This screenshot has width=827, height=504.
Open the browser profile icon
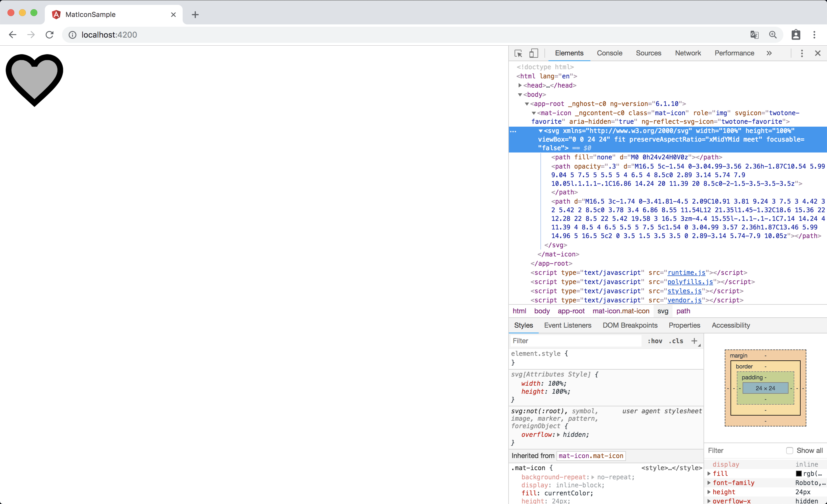796,34
